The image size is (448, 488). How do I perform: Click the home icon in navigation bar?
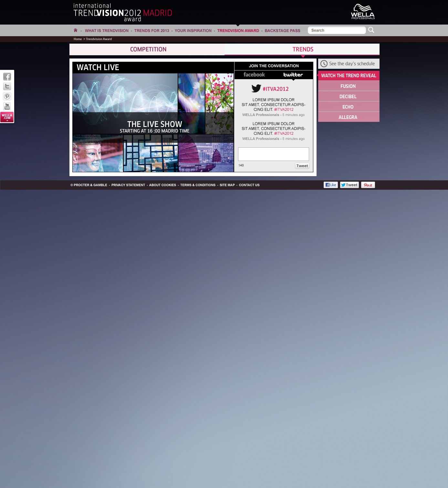click(x=76, y=30)
